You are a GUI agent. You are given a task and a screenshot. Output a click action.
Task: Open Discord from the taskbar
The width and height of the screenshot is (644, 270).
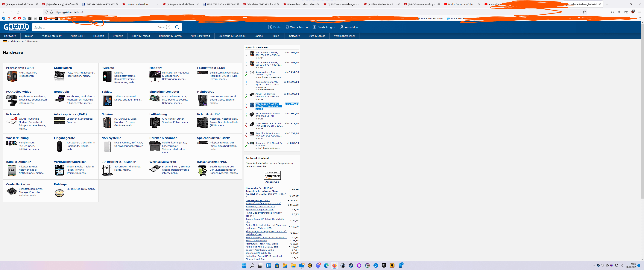click(318, 265)
